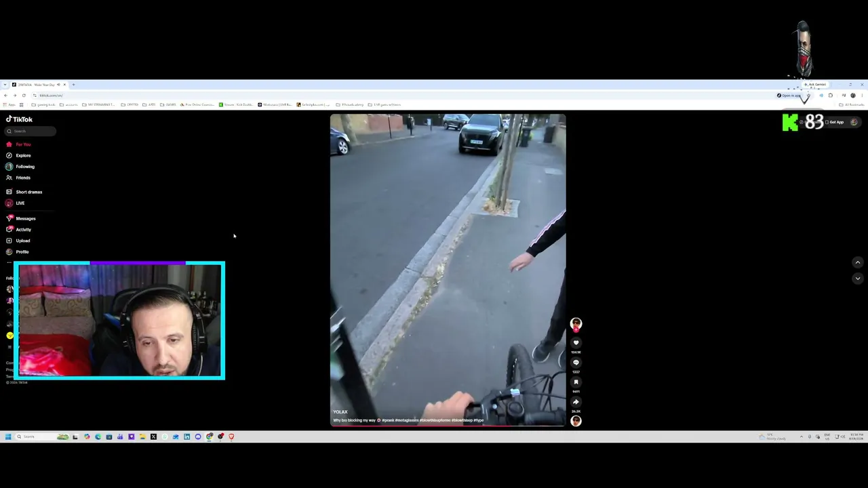Open the All Bookmarks folder
Screen dimensions: 868x488
point(852,105)
